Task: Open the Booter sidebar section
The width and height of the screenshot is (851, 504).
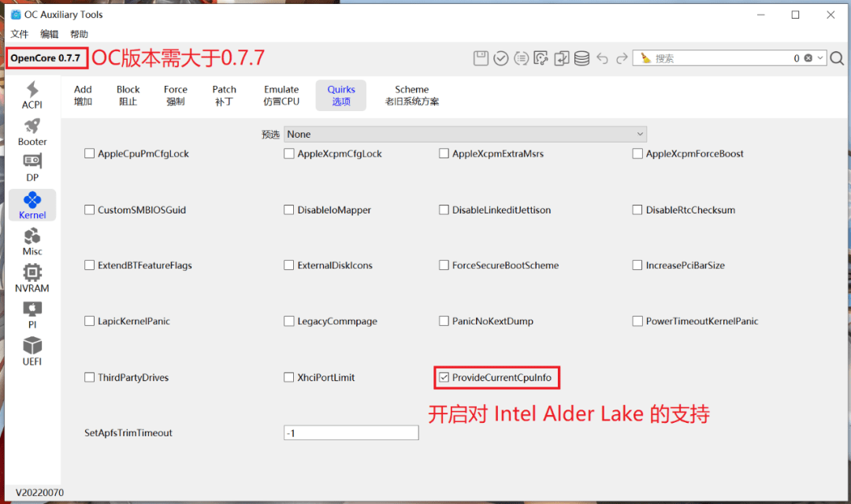Action: click(x=32, y=132)
